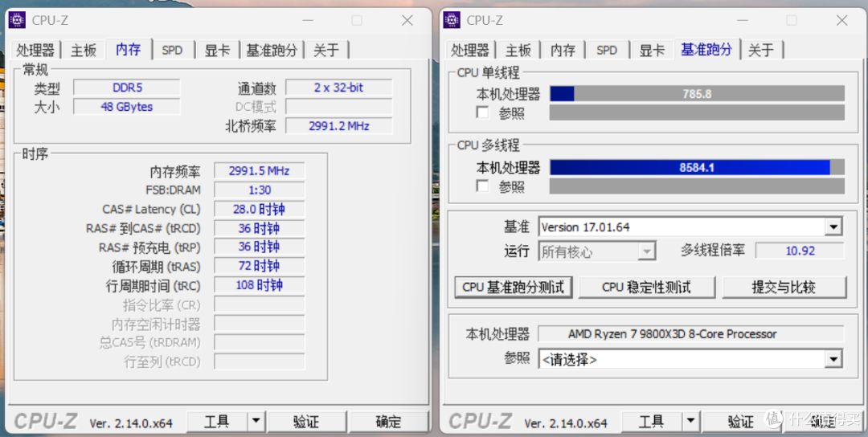The height and width of the screenshot is (437, 868).
Task: Minimize the left CPU-Z window
Action: pyautogui.click(x=306, y=20)
